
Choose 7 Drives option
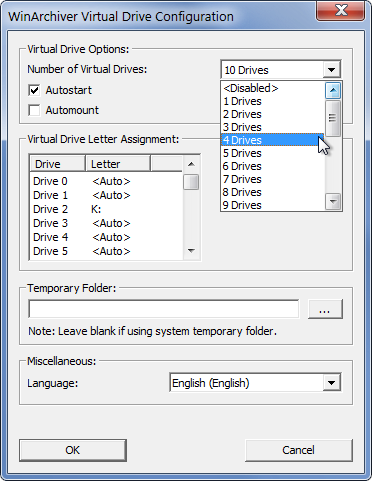tap(272, 179)
